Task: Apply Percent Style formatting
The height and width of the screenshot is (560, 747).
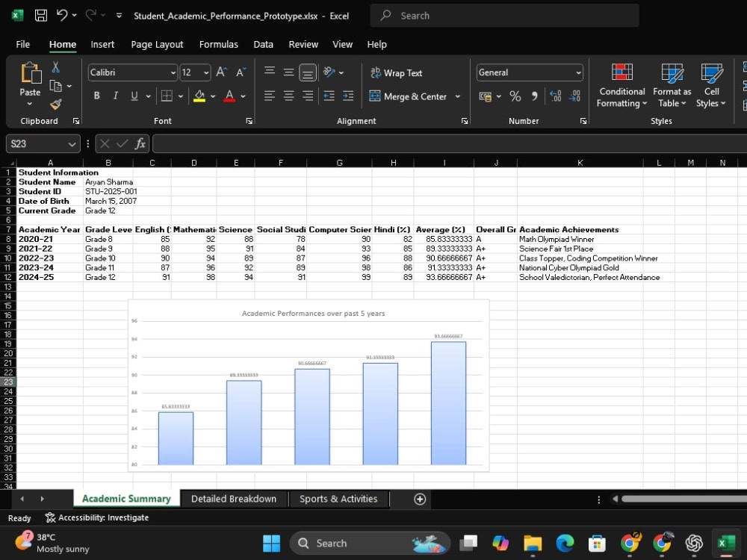Action: [x=515, y=96]
